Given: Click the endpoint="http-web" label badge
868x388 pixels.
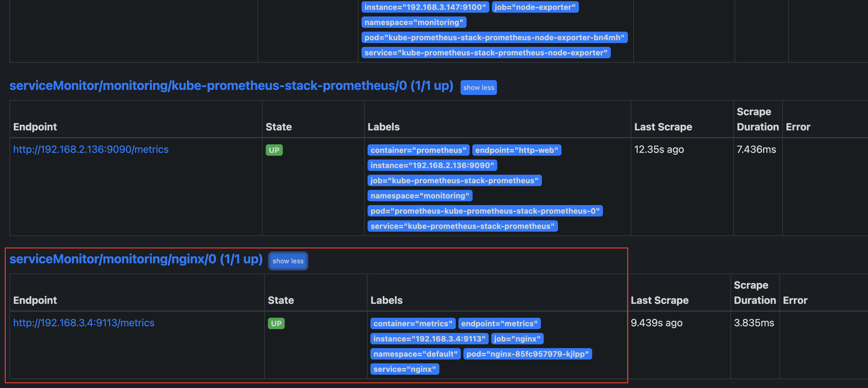Looking at the screenshot, I should 516,150.
